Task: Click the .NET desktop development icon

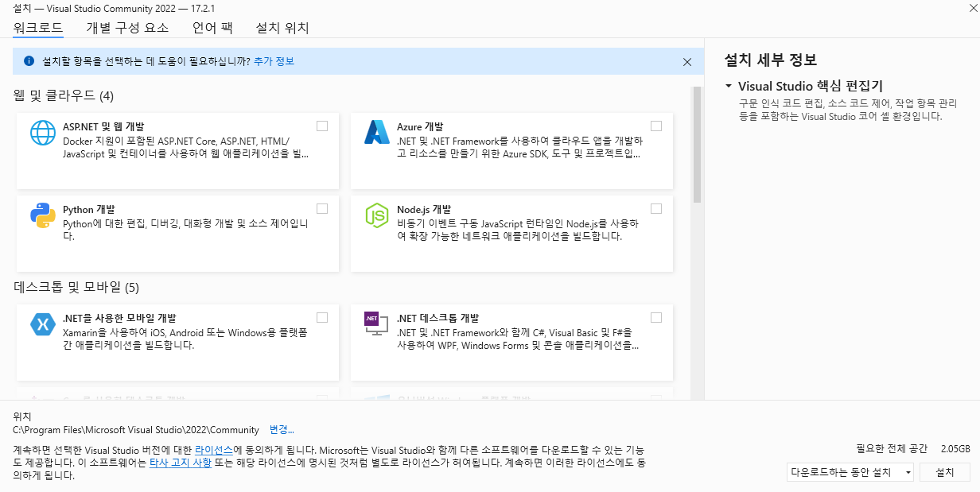Action: (376, 324)
